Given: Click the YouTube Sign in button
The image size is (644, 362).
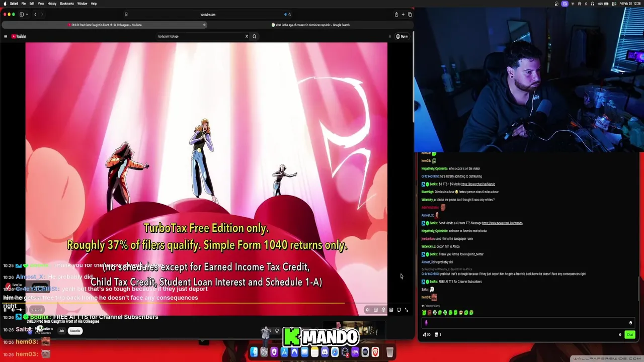Looking at the screenshot, I should tap(402, 36).
